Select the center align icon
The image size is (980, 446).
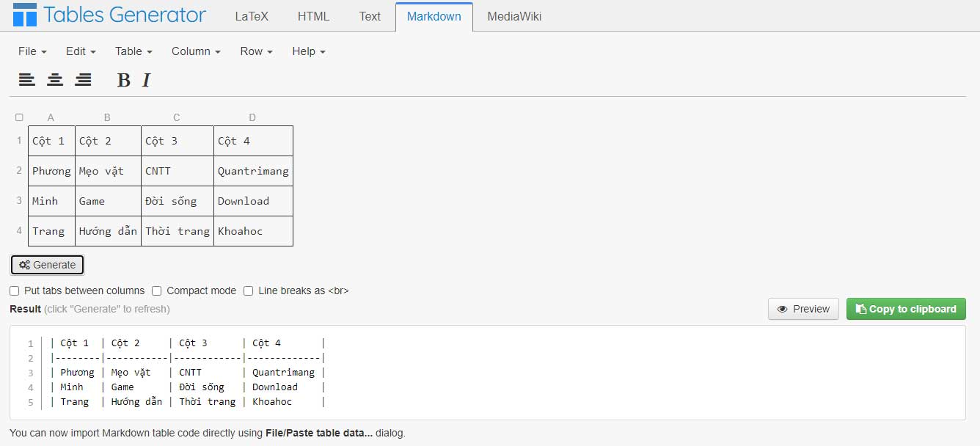pos(55,79)
